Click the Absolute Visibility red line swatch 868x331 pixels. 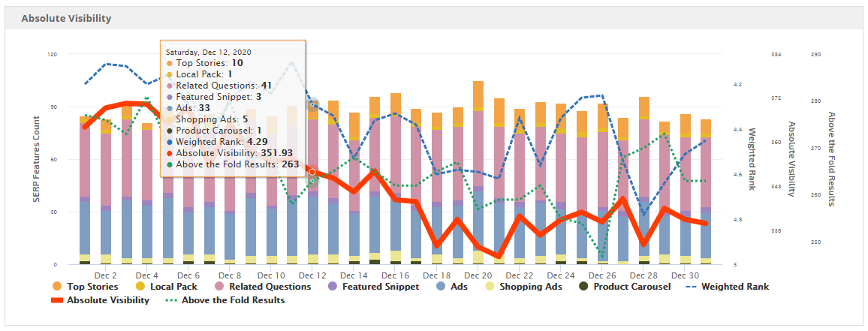57,299
